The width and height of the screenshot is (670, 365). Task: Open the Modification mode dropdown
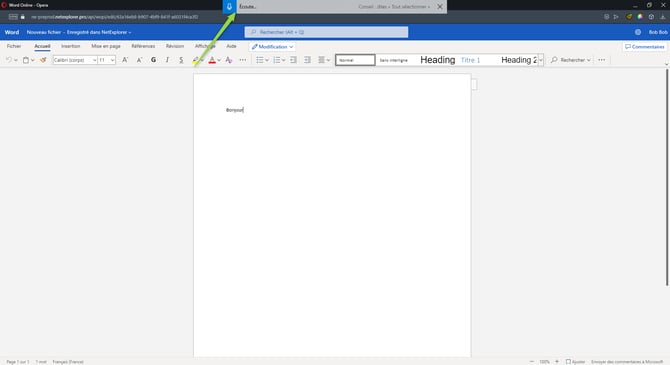tap(272, 47)
